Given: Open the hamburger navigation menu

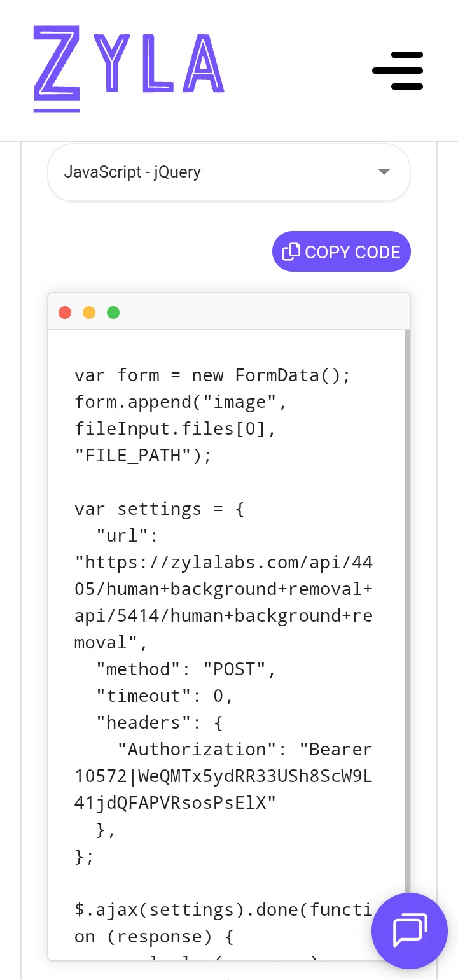Looking at the screenshot, I should pos(398,70).
